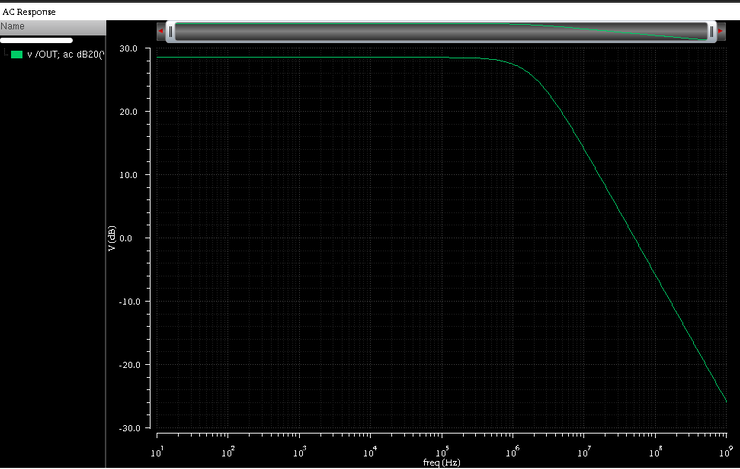Click the 20.0 y-axis tick label

[x=128, y=112]
